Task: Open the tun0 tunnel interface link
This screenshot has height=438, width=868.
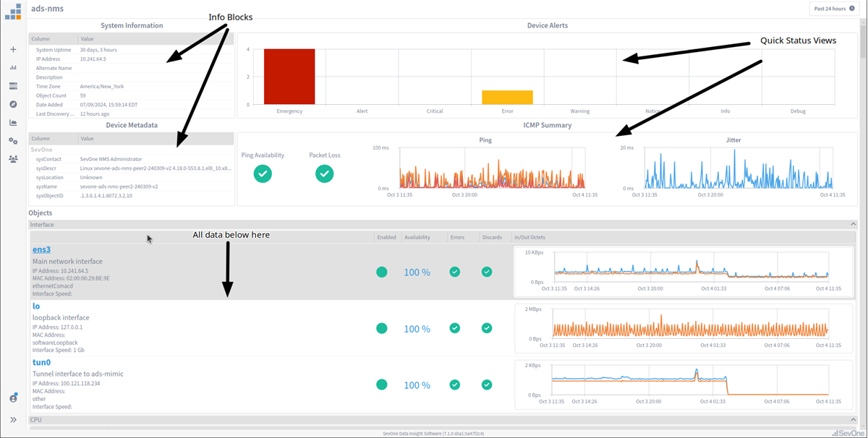Action: [41, 362]
